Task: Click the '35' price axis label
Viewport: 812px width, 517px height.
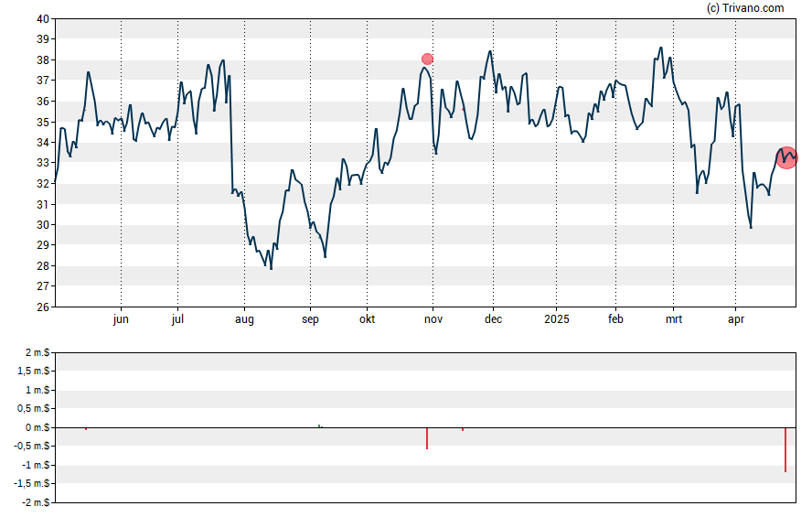Action: pyautogui.click(x=43, y=123)
